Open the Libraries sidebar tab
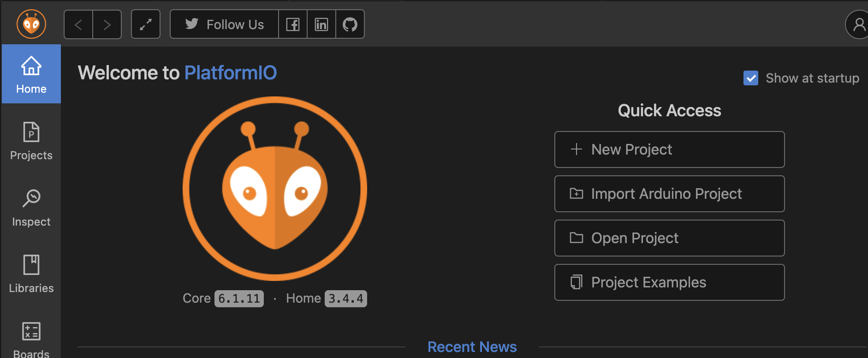 (x=31, y=274)
